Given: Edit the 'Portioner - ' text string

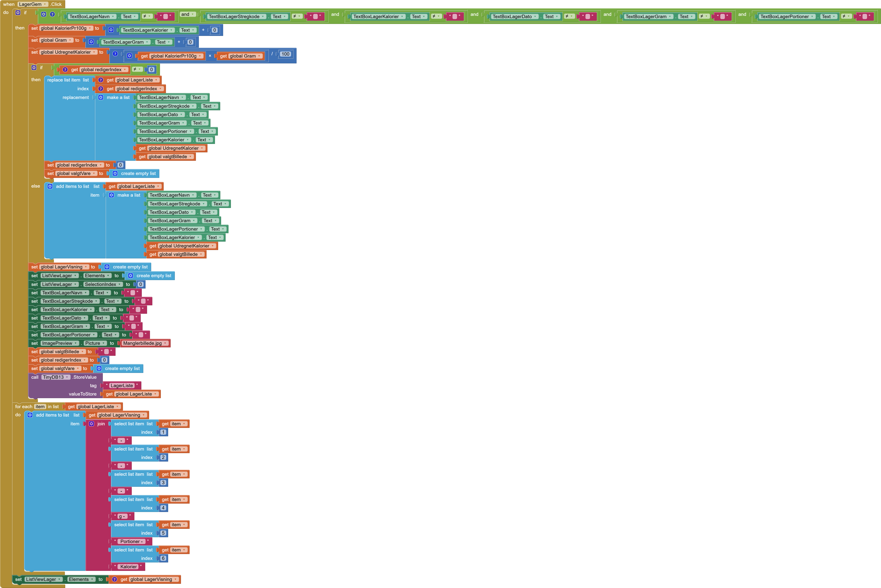Looking at the screenshot, I should (131, 541).
